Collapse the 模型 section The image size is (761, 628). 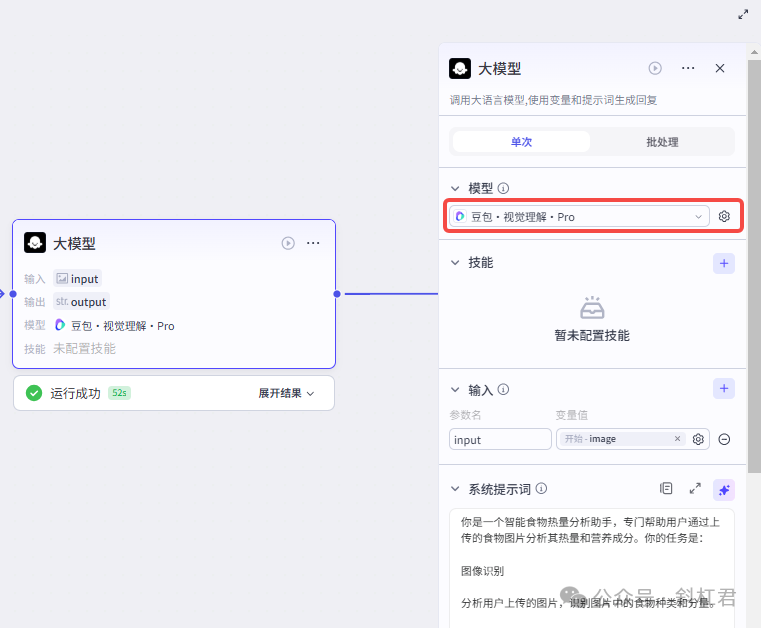coord(455,188)
